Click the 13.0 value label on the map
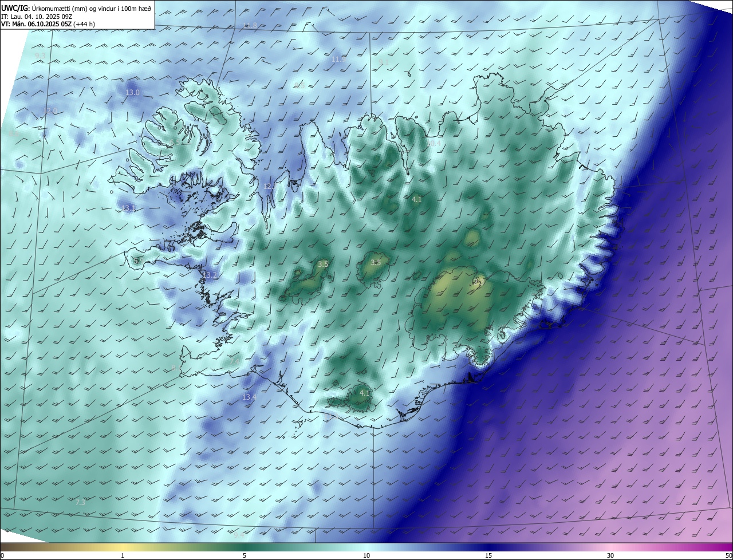The width and height of the screenshot is (733, 560). [132, 93]
